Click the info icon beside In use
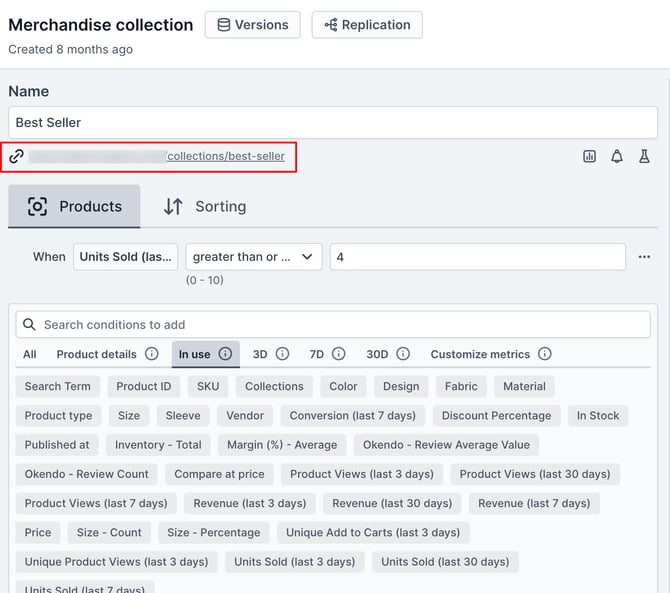The image size is (670, 593). pyautogui.click(x=225, y=354)
